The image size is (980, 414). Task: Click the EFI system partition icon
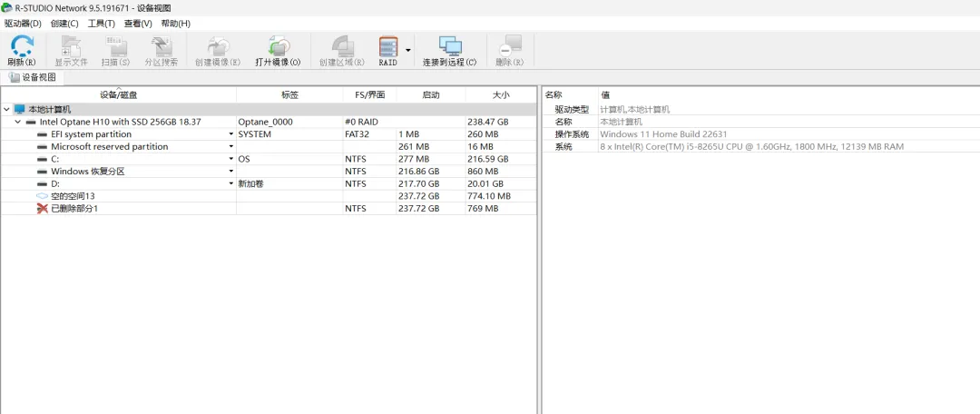coord(43,134)
